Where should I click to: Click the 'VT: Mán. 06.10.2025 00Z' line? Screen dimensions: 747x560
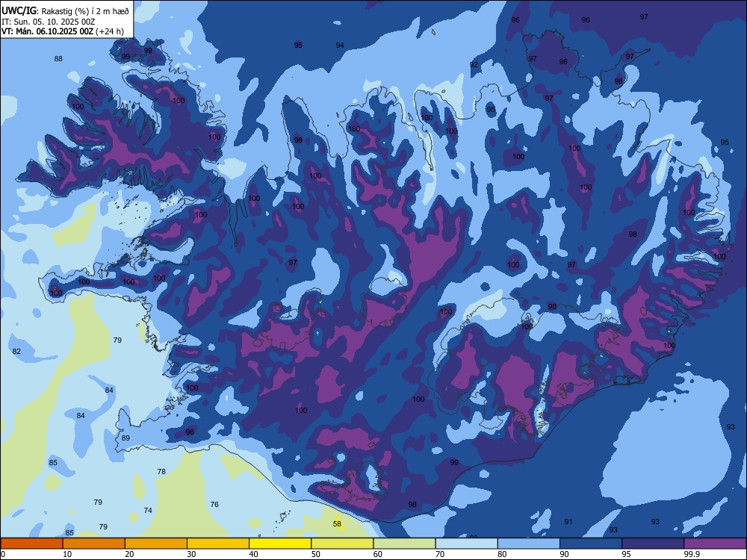click(x=47, y=31)
